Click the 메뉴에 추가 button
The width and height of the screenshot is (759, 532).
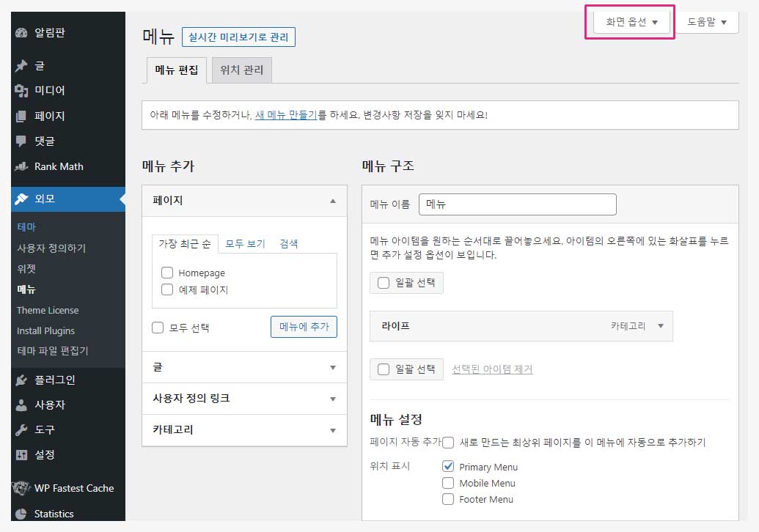[x=304, y=327]
